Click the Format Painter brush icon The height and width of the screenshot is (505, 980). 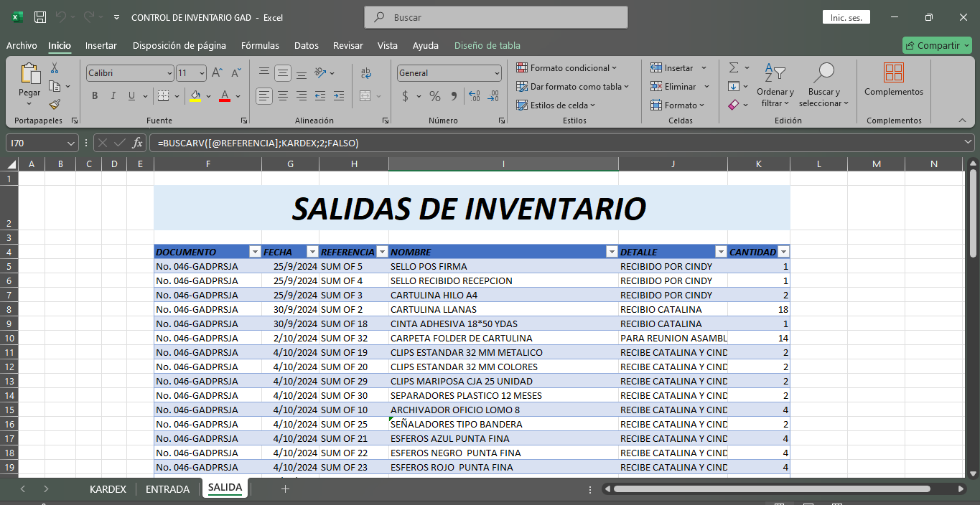55,104
